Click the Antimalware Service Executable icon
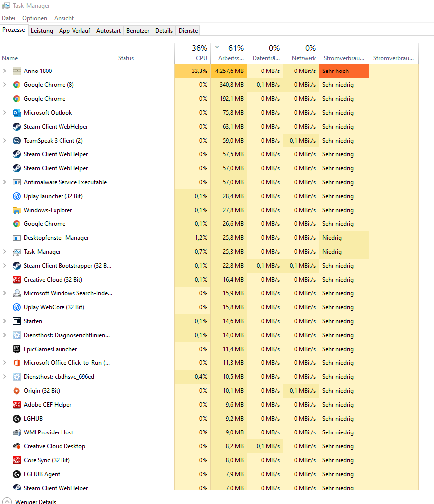The width and height of the screenshot is (434, 504). [17, 182]
